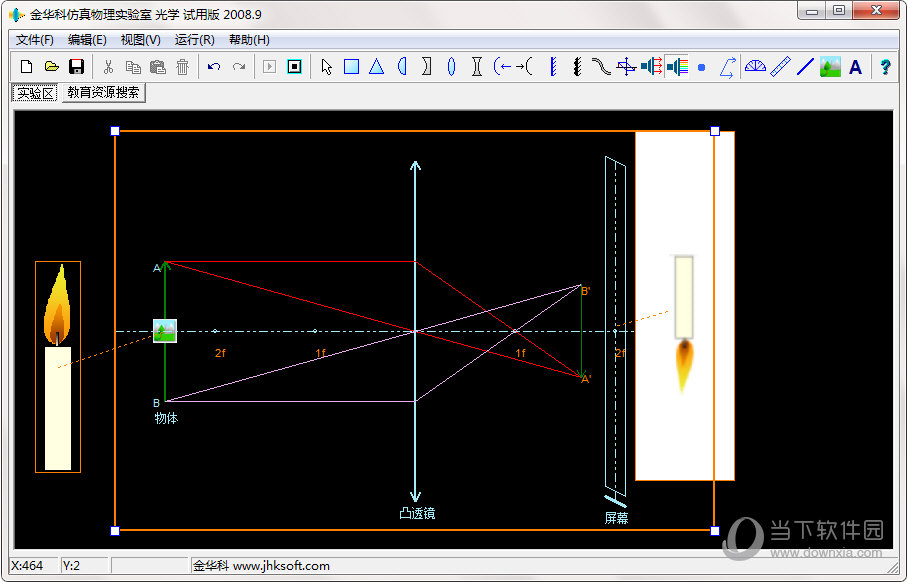Select the ruler measuring tool
This screenshot has height=582, width=907.
[780, 67]
